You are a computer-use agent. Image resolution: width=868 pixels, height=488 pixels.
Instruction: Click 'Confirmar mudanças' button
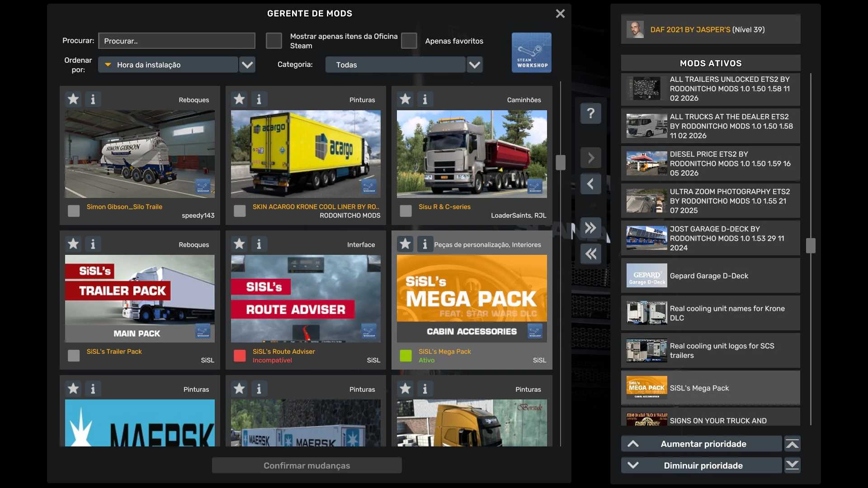click(x=307, y=465)
